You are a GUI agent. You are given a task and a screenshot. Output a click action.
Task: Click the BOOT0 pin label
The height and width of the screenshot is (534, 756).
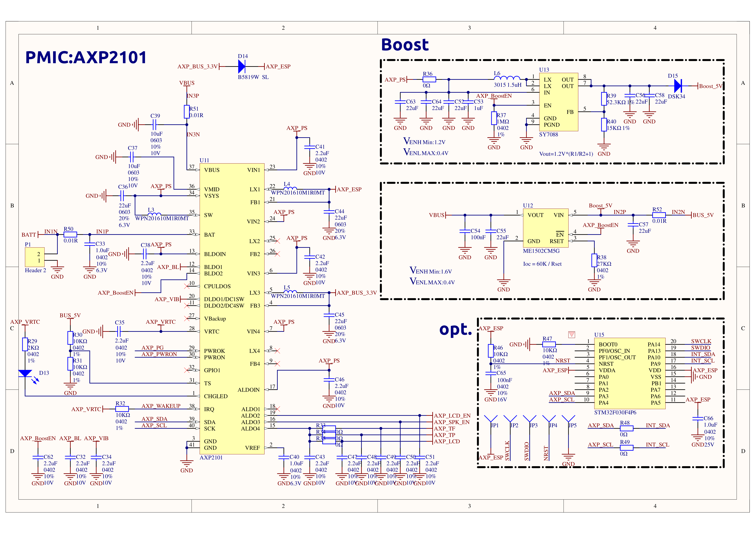tap(608, 344)
